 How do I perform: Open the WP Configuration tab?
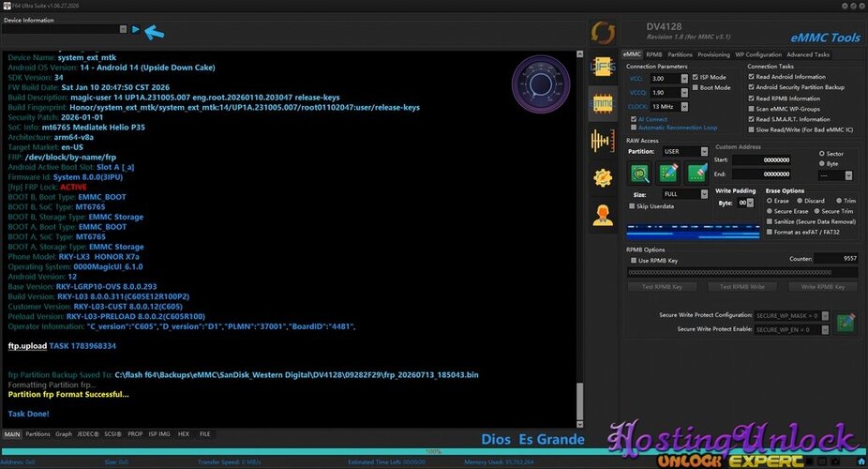(757, 54)
